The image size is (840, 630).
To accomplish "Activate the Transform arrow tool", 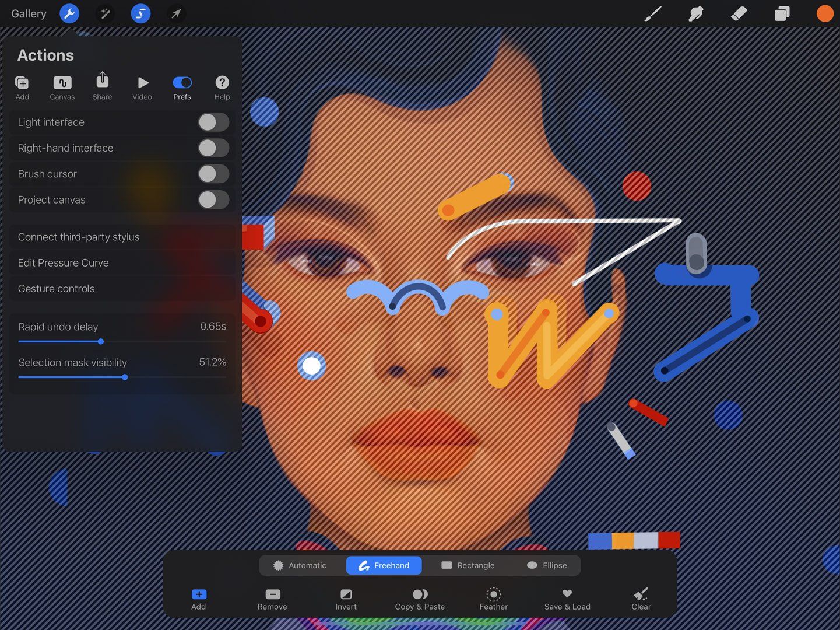I will (x=176, y=13).
